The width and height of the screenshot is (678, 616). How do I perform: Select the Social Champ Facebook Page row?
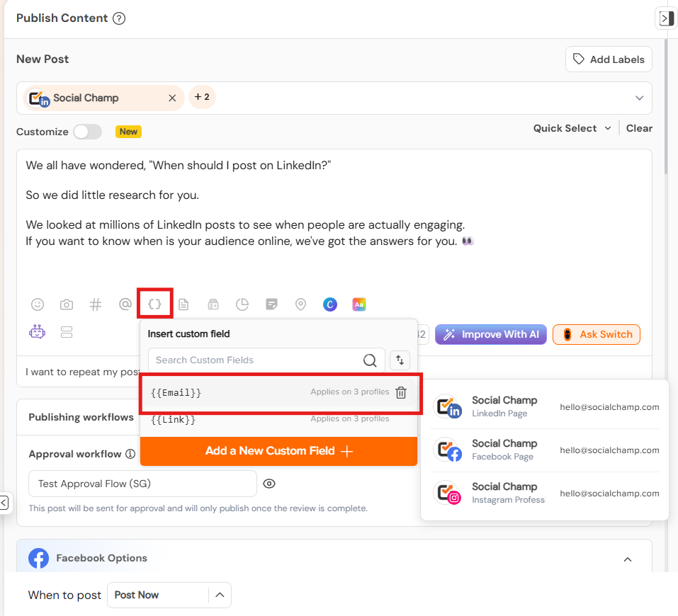(545, 450)
